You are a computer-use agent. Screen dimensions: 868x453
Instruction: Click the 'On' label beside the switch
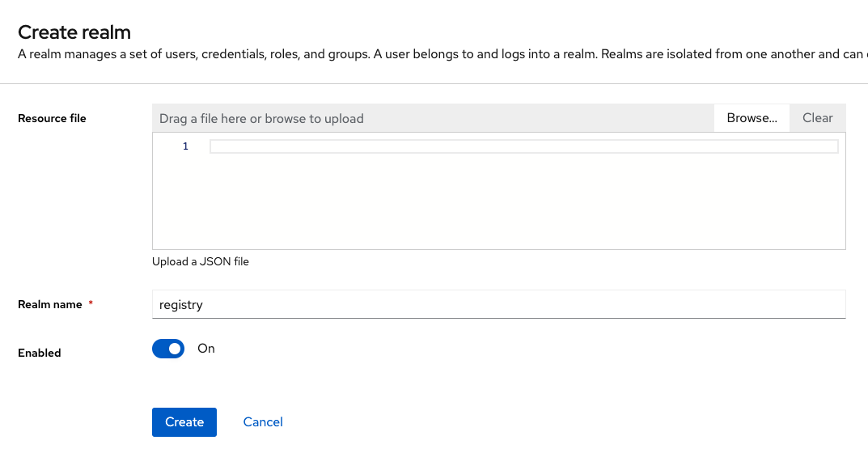pyautogui.click(x=206, y=349)
